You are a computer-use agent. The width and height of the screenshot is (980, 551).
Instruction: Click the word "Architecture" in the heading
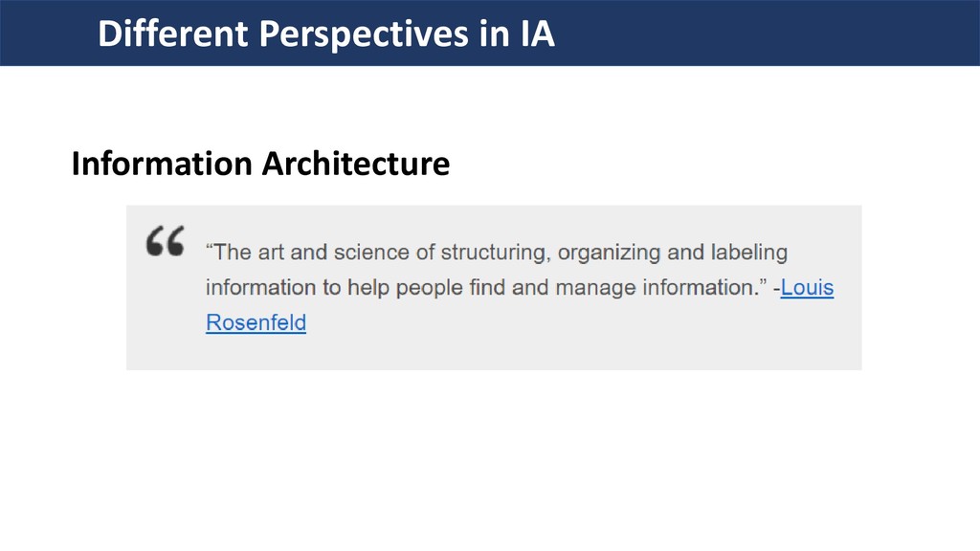click(352, 165)
